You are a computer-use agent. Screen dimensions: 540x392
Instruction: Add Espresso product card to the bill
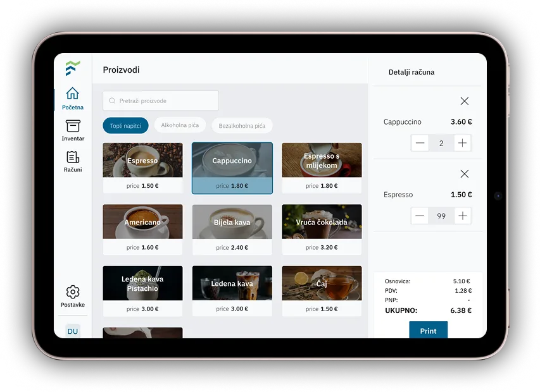coord(142,168)
